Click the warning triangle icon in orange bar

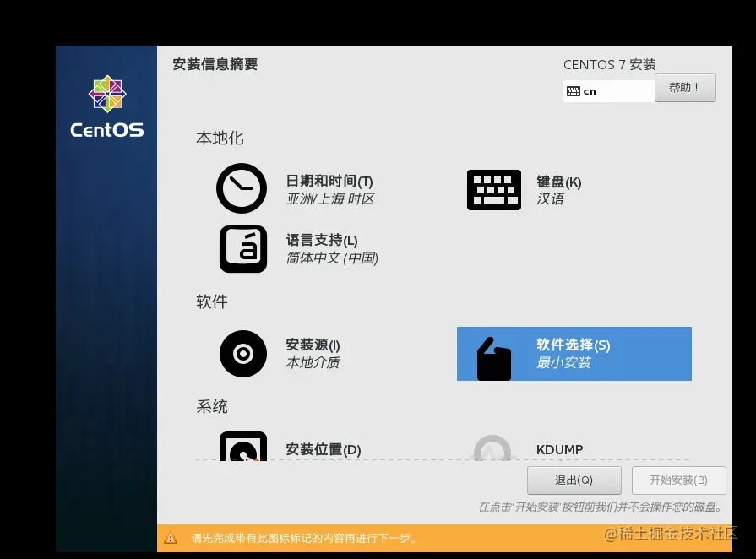tap(170, 538)
